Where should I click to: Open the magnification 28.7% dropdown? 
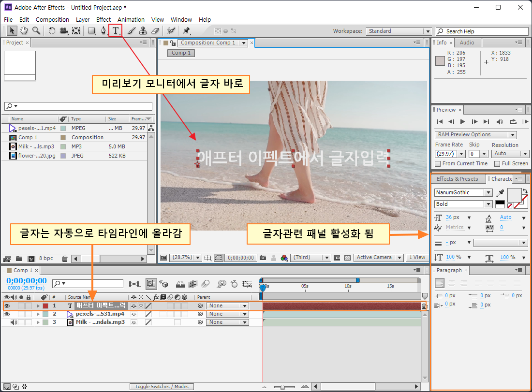(x=186, y=258)
